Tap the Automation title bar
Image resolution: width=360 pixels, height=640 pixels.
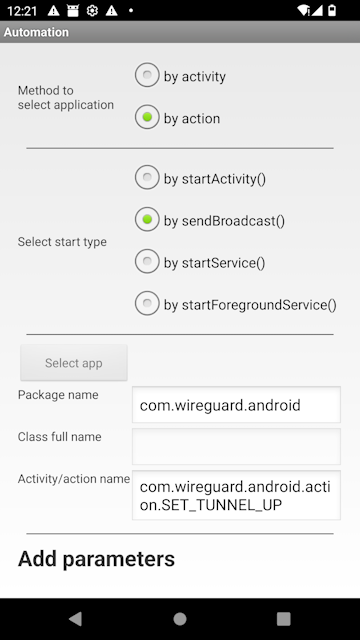point(180,32)
